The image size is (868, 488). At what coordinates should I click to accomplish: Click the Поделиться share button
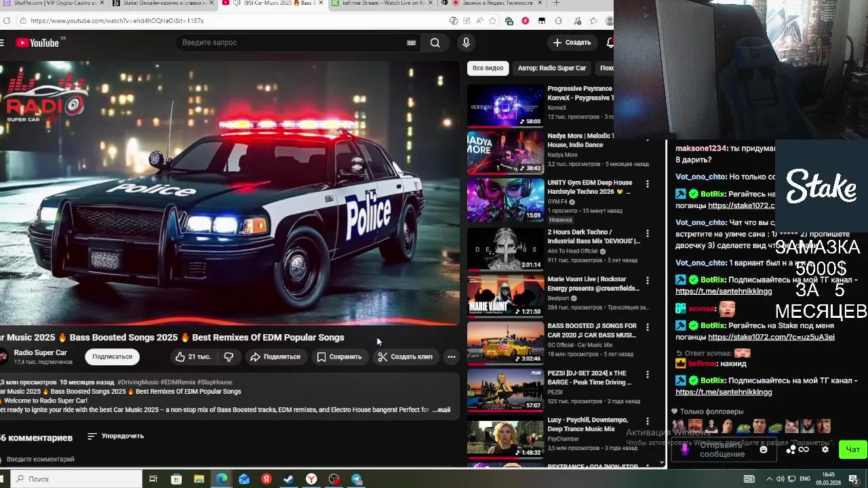275,357
